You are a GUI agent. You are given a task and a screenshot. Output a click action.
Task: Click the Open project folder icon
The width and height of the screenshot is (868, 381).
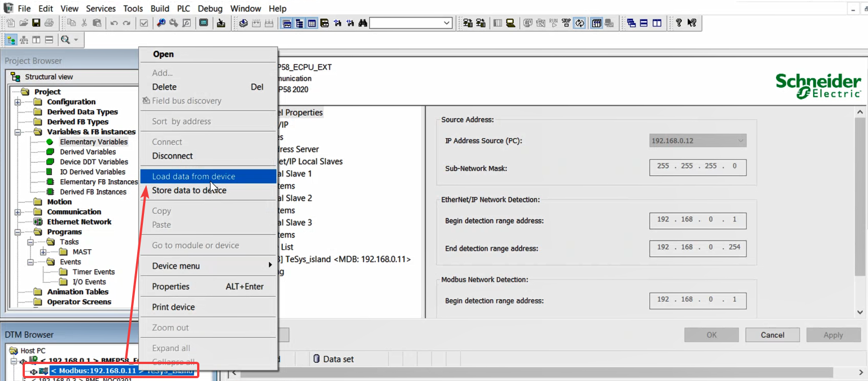click(x=23, y=23)
